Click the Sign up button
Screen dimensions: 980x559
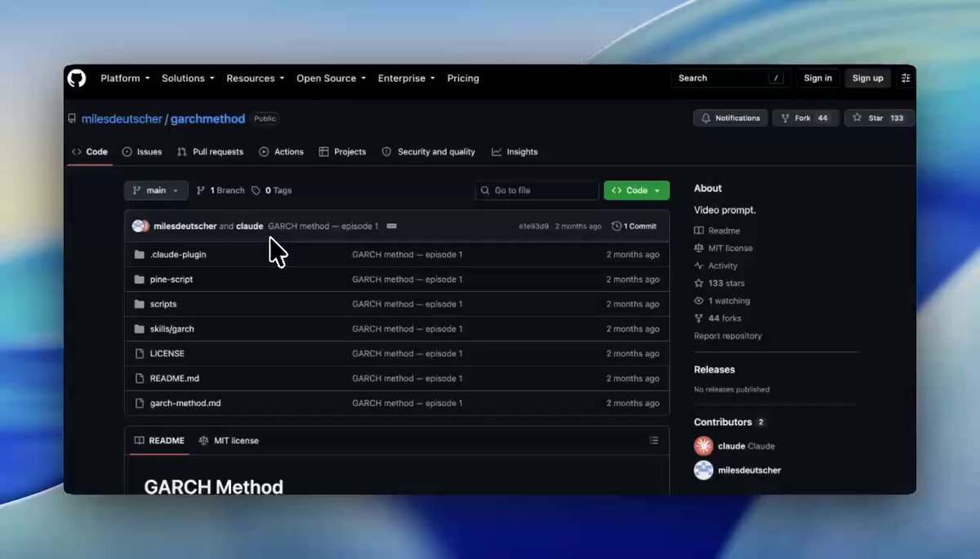click(867, 78)
